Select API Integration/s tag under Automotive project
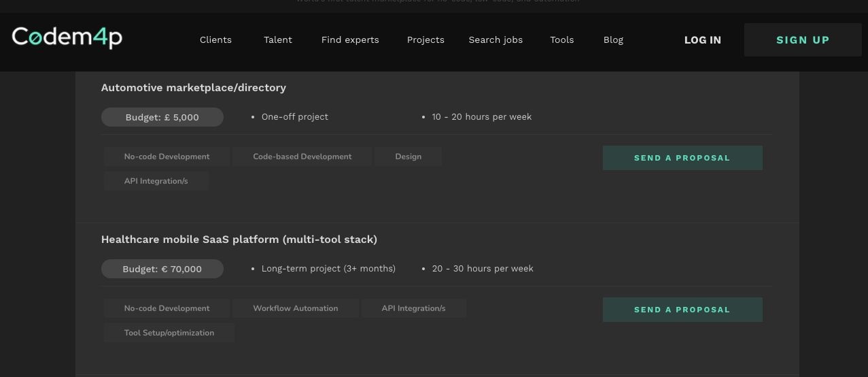 pos(156,181)
